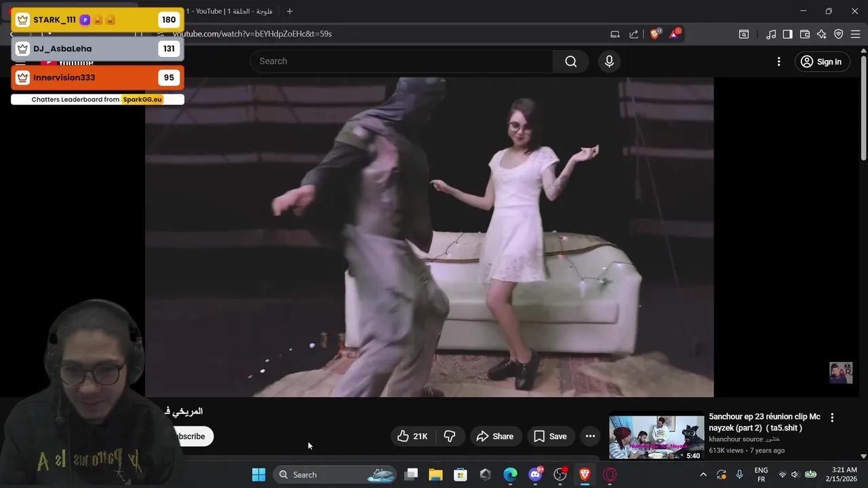Like the video with 21K likes
Screen dimensions: 868x488
(x=413, y=436)
